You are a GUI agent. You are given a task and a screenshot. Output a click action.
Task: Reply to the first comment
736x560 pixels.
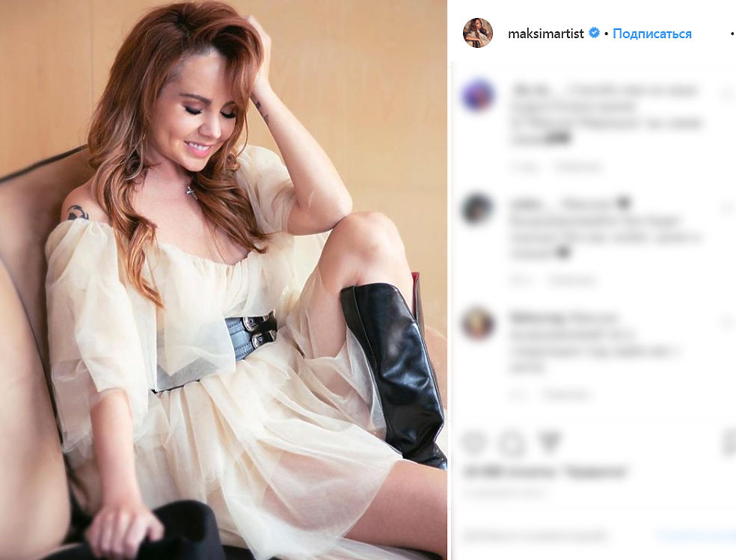pyautogui.click(x=578, y=167)
